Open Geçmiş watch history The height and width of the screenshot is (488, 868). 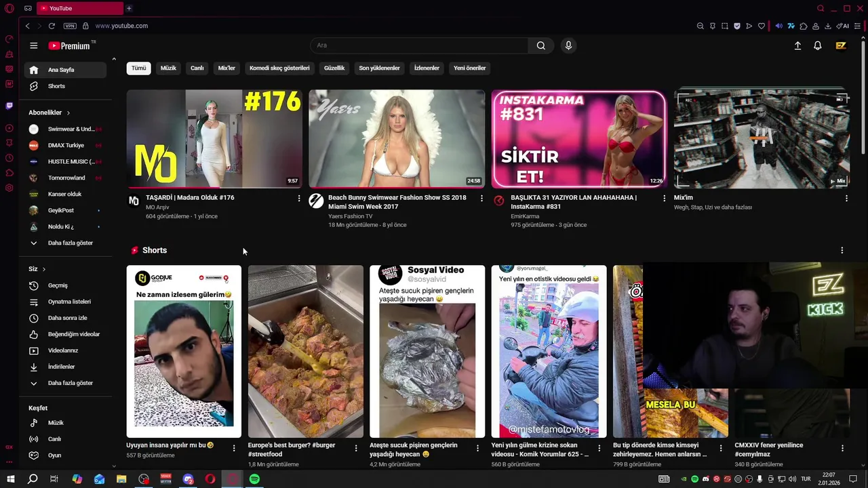point(65,285)
